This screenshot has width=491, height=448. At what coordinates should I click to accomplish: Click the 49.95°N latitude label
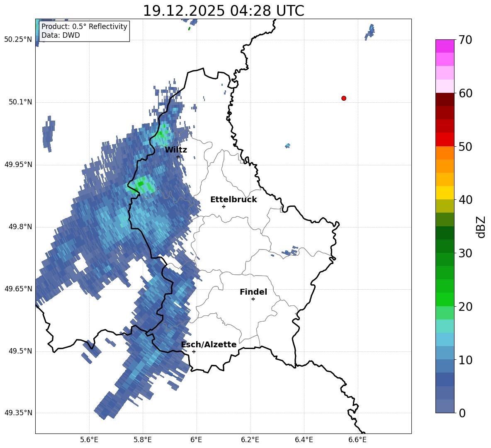point(18,164)
